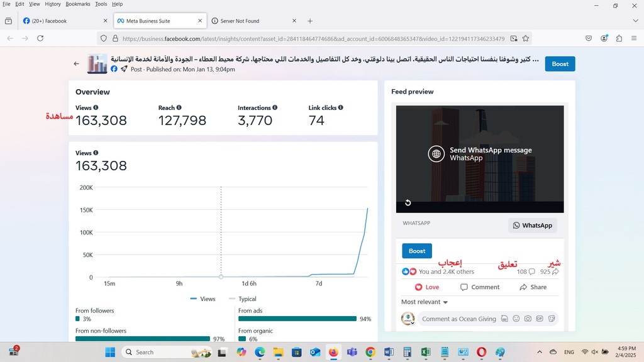Click the You and 2.4K others link
The height and width of the screenshot is (362, 644).
click(446, 271)
